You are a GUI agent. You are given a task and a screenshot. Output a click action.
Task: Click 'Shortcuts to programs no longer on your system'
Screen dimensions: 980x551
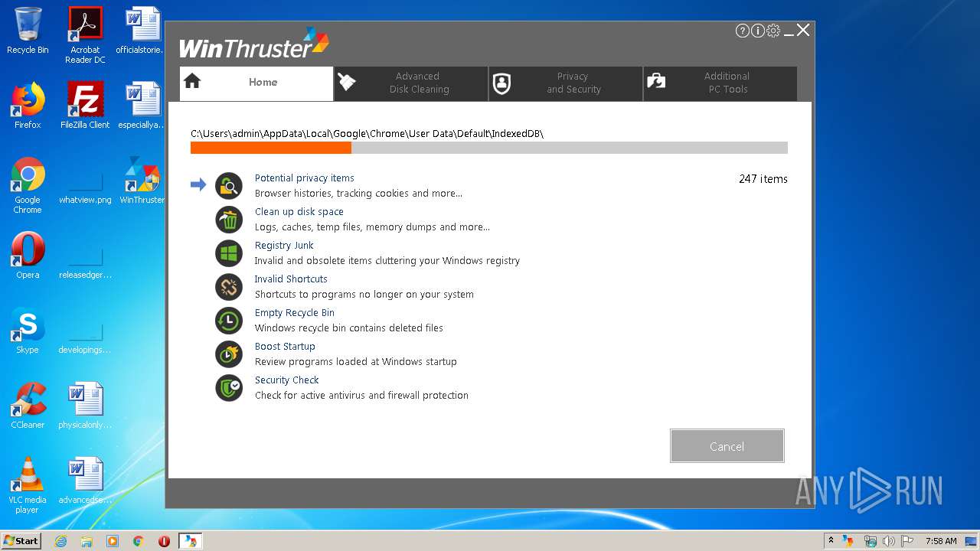[364, 295]
